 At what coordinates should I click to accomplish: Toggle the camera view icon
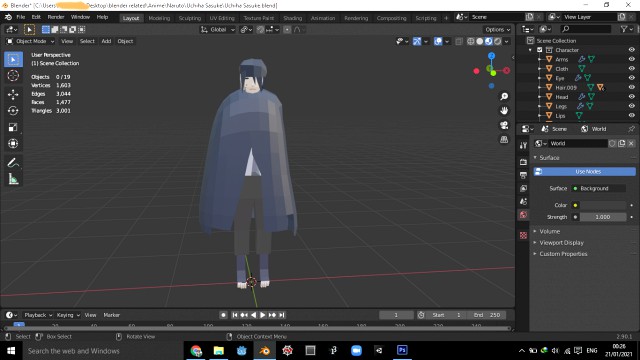coord(504,125)
